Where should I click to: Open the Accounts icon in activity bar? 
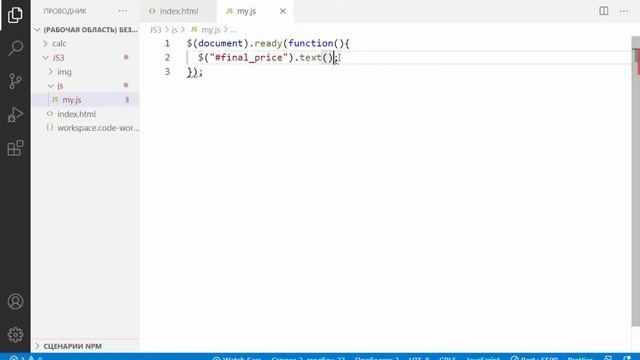point(15,302)
